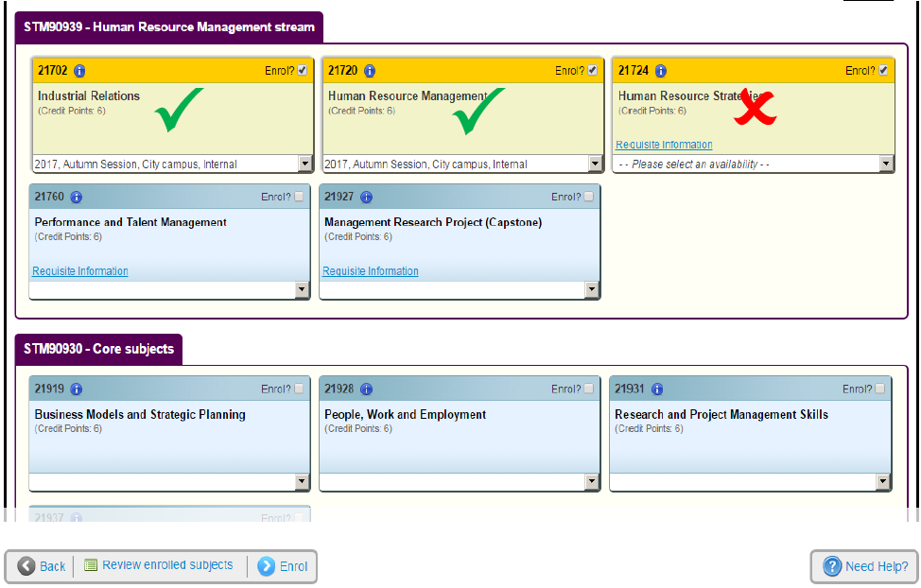Click Business Models and Strategic Planning title
The width and height of the screenshot is (921, 588).
[x=140, y=414]
